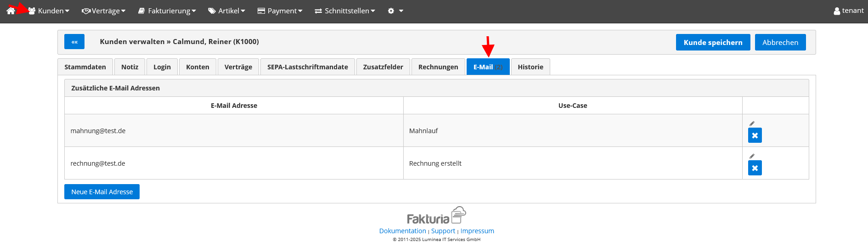This screenshot has width=868, height=247.
Task: Go back using the «« button
Action: 74,42
